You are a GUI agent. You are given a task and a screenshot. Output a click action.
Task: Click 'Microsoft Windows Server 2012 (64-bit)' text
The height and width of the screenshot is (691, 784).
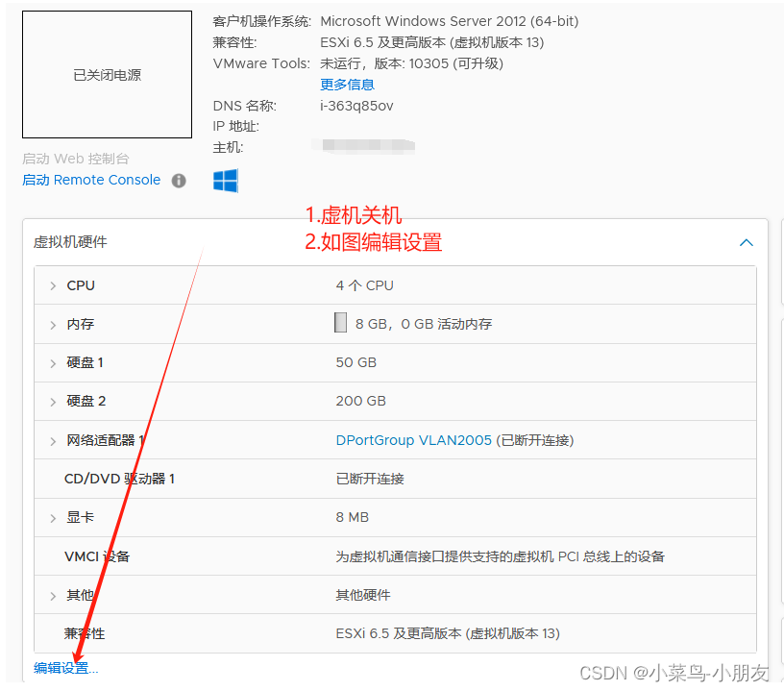(449, 21)
